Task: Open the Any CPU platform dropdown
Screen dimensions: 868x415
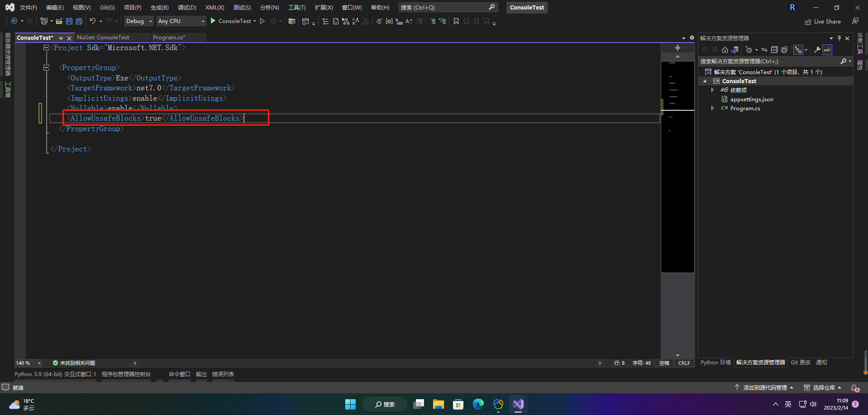Action: pyautogui.click(x=181, y=21)
